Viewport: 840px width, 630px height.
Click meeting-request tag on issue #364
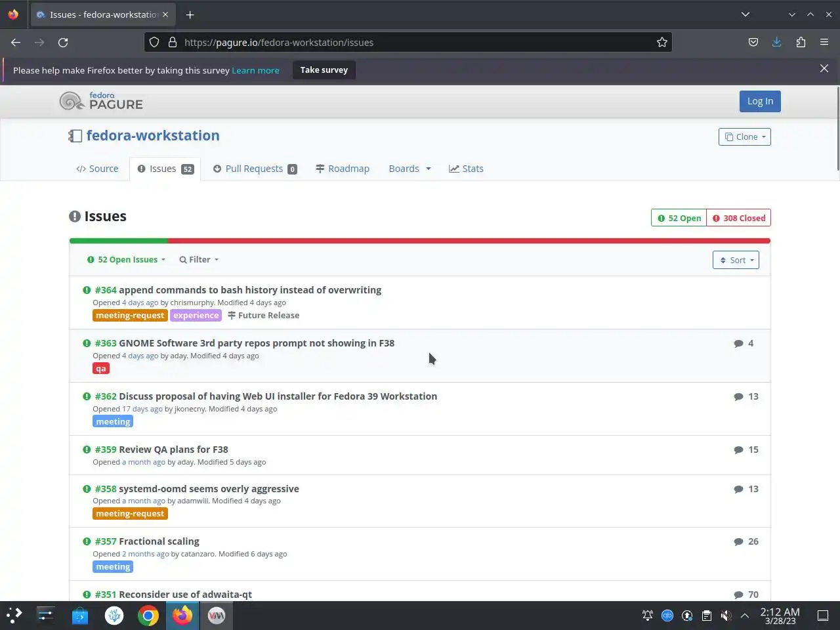[130, 316]
